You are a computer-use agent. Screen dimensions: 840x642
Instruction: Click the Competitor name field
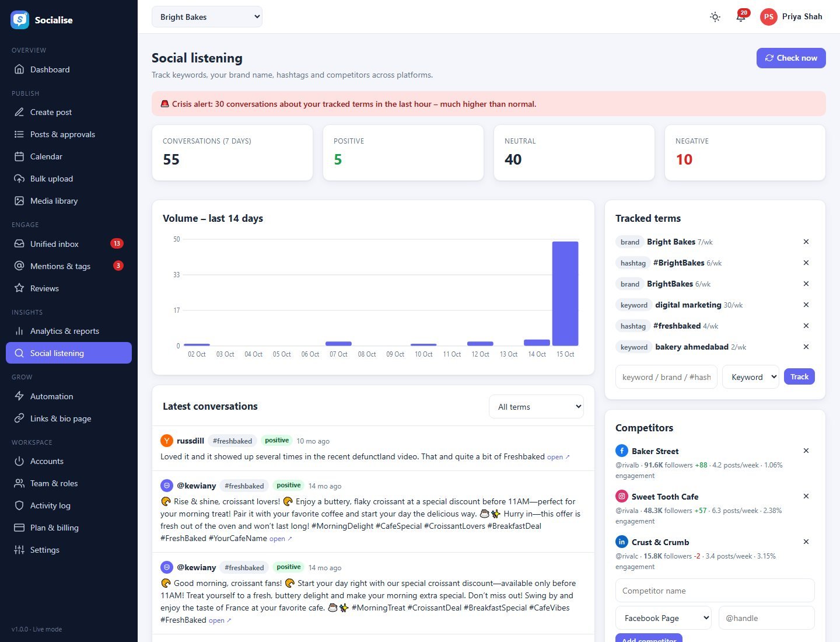pyautogui.click(x=715, y=591)
